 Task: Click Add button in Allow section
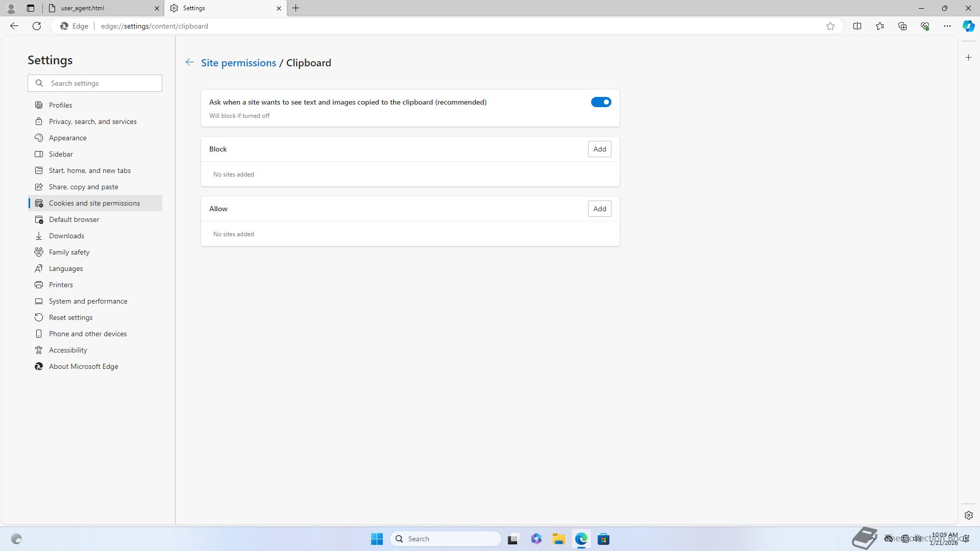pos(599,209)
